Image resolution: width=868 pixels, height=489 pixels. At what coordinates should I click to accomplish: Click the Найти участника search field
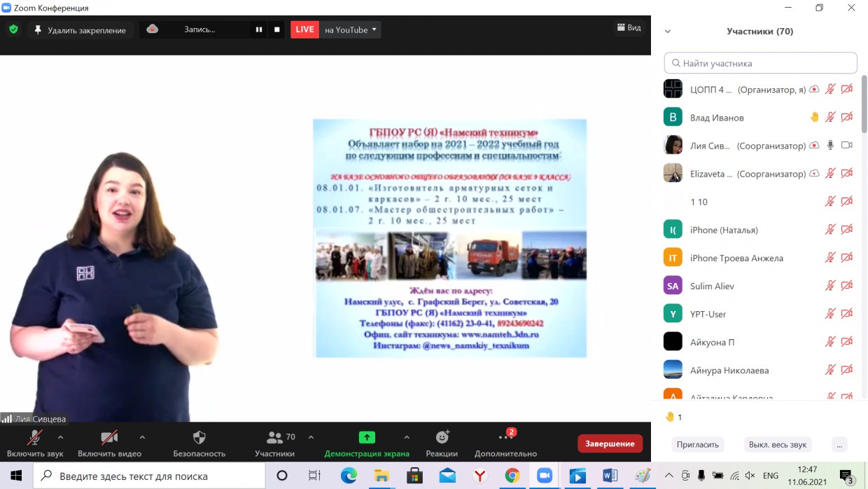(760, 63)
